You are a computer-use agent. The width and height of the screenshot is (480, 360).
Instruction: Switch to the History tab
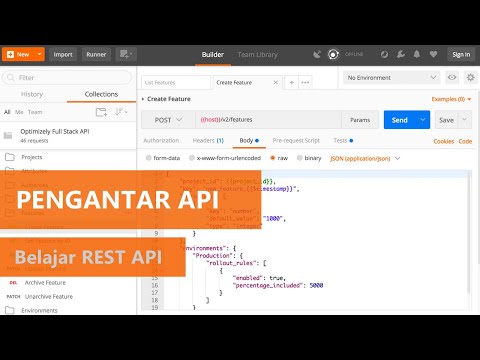tap(32, 94)
